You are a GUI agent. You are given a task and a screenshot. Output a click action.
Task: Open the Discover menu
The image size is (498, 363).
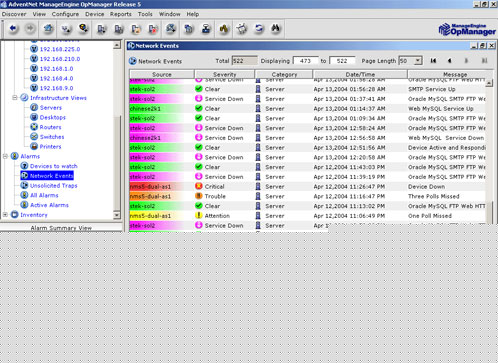pos(14,14)
